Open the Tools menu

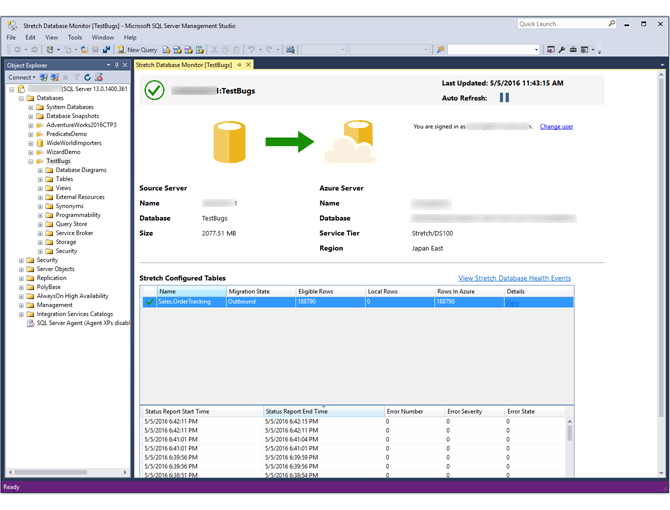75,38
